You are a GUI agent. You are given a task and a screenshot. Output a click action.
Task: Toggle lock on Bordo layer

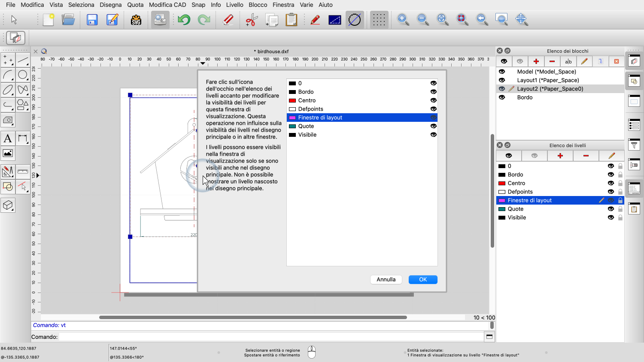620,175
